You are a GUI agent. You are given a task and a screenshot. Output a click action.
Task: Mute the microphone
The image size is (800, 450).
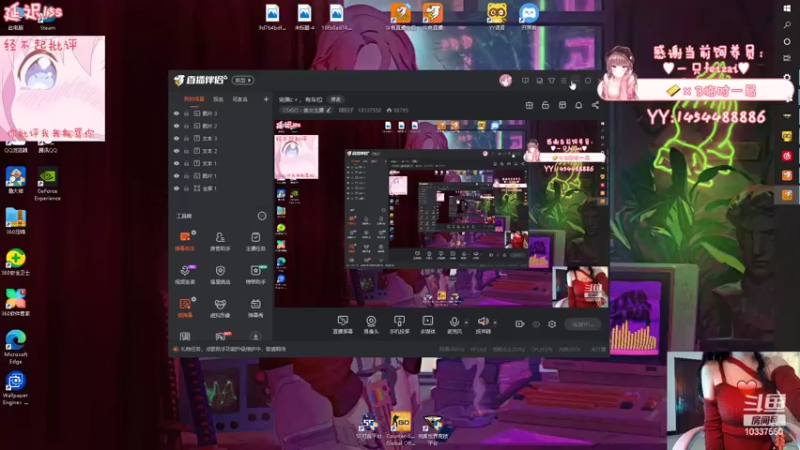click(x=454, y=324)
